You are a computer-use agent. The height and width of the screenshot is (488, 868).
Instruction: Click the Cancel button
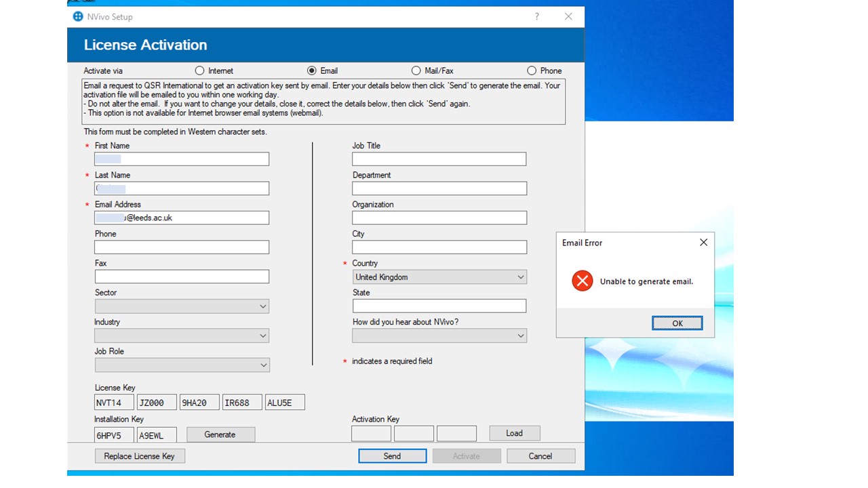point(540,456)
